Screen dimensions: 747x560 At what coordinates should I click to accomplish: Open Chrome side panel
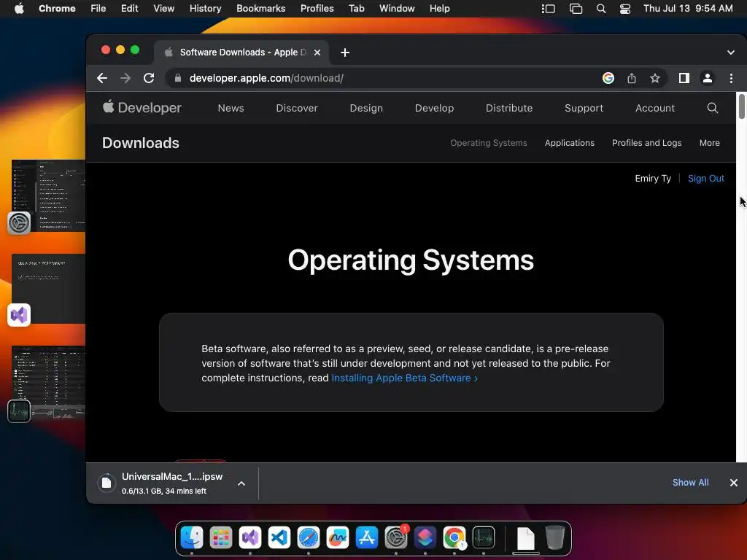[684, 78]
